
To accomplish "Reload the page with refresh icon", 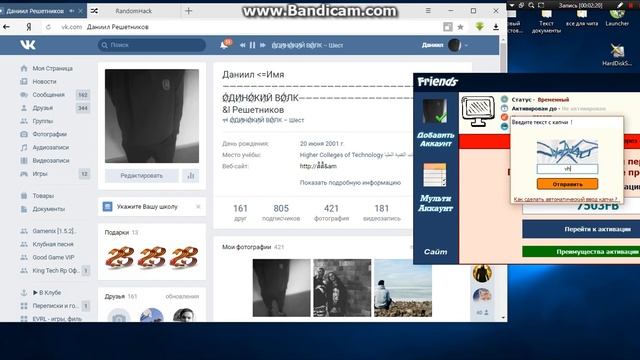I will [48, 27].
